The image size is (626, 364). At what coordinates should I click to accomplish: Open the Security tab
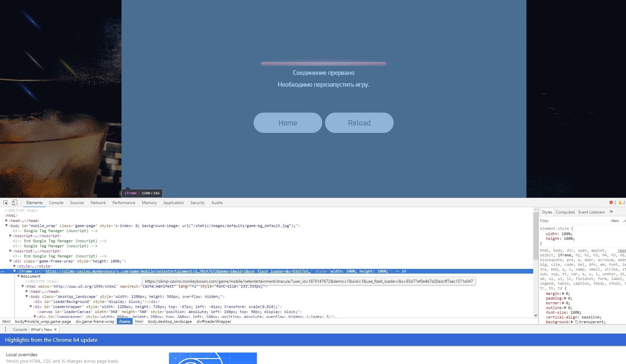pyautogui.click(x=197, y=203)
